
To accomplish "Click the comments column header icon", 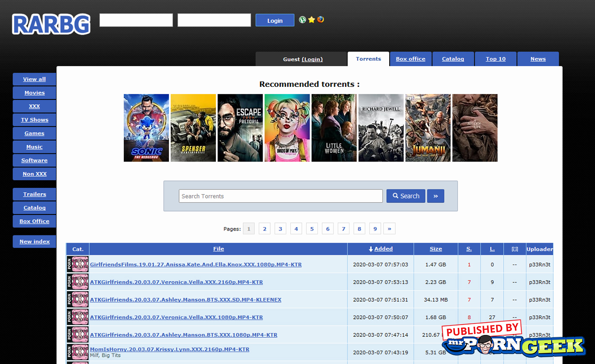I will [515, 249].
